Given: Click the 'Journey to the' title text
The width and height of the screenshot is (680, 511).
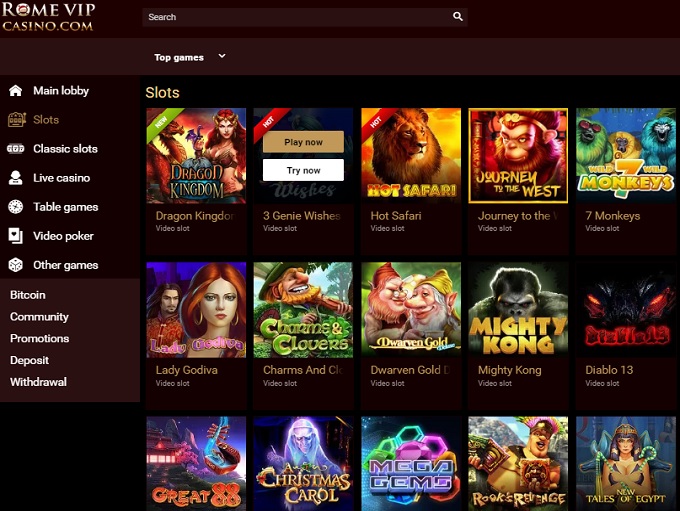Looking at the screenshot, I should (514, 216).
